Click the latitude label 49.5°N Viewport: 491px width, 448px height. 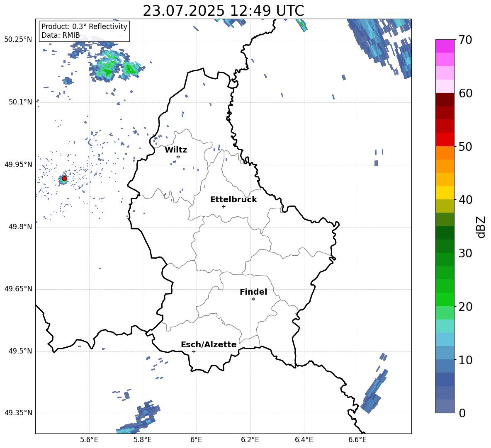tap(21, 351)
